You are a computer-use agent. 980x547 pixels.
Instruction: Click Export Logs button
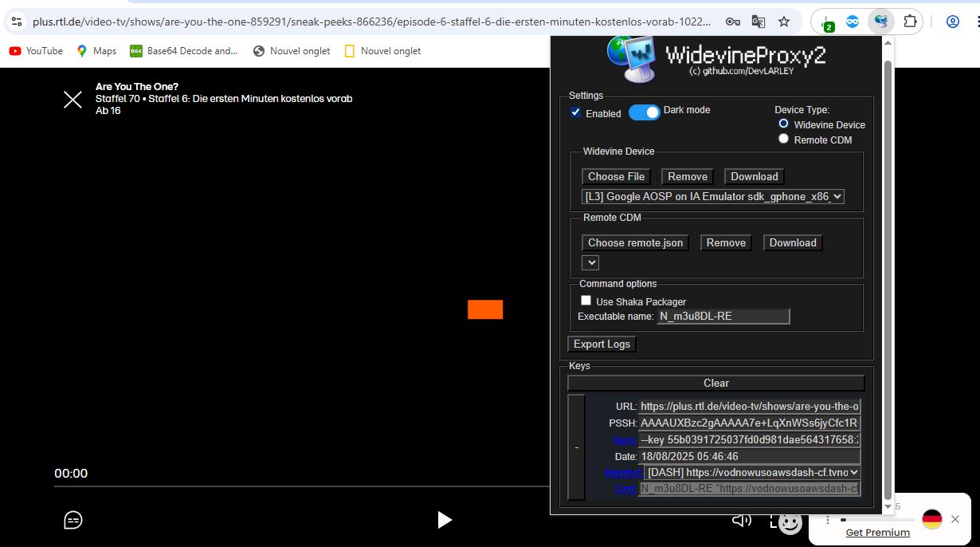[x=602, y=344]
